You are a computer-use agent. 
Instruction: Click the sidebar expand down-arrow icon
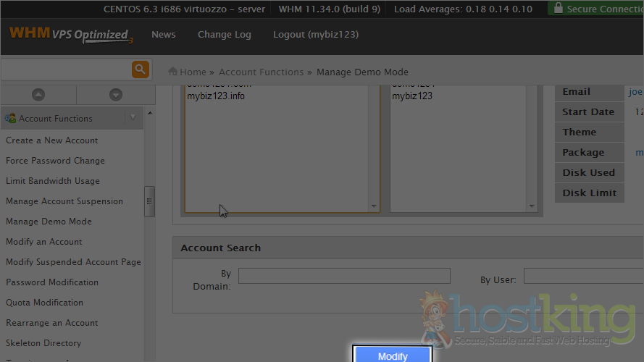[115, 95]
